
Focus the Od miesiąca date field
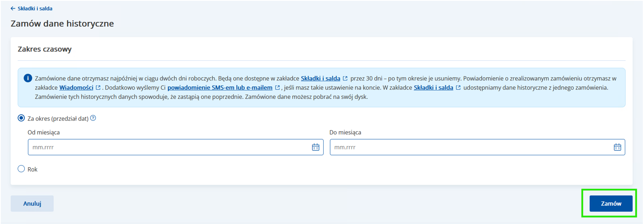click(168, 147)
